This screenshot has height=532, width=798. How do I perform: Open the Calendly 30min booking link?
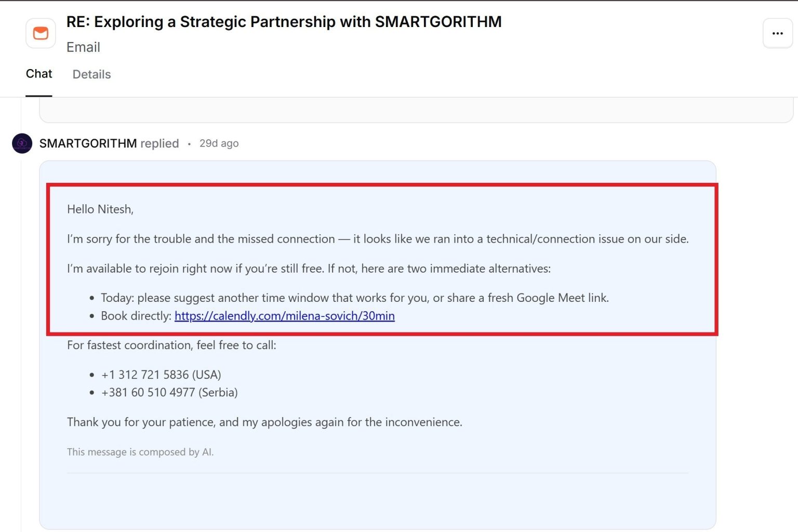pyautogui.click(x=285, y=316)
